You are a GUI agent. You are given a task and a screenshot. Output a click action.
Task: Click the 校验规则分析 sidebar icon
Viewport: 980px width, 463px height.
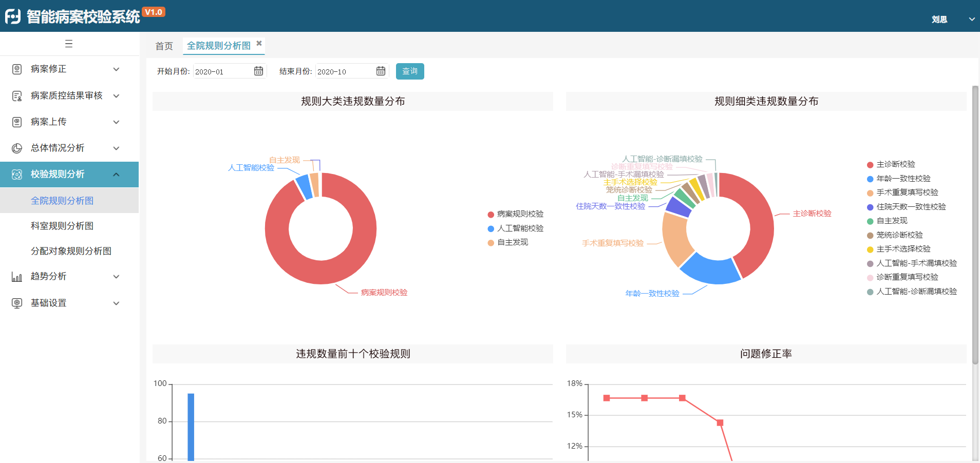17,175
